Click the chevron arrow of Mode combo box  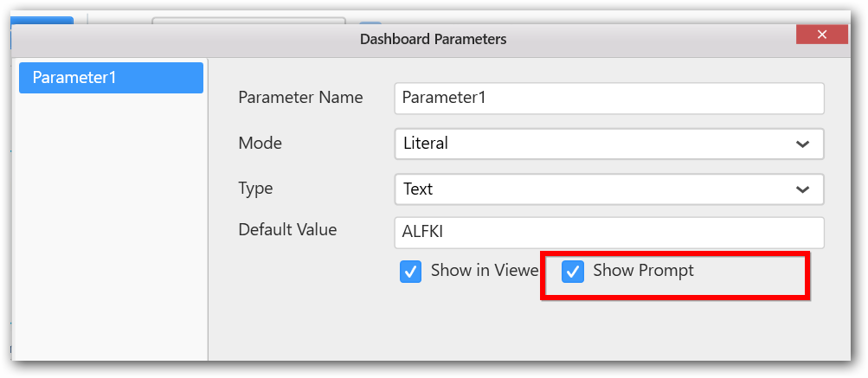(x=803, y=144)
